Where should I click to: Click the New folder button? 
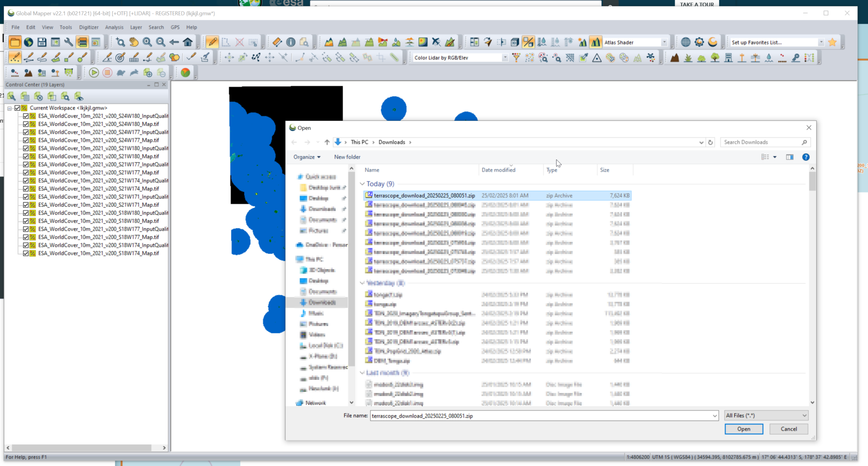click(347, 157)
